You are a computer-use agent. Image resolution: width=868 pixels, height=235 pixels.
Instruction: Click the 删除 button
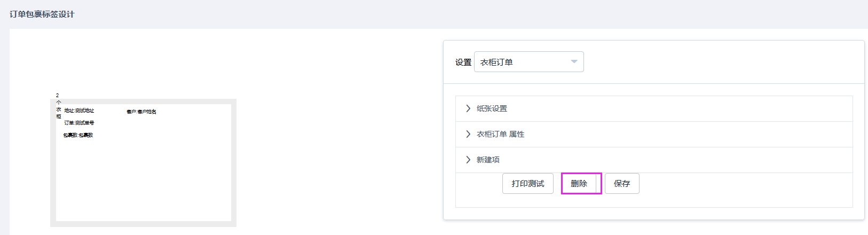coord(579,184)
